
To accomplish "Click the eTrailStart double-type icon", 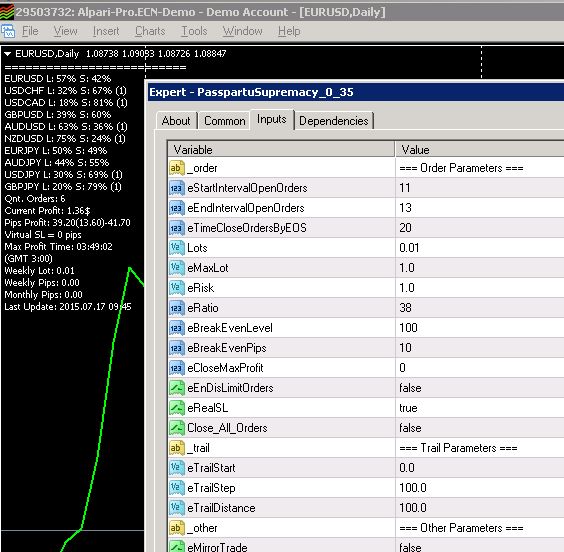I will point(177,468).
